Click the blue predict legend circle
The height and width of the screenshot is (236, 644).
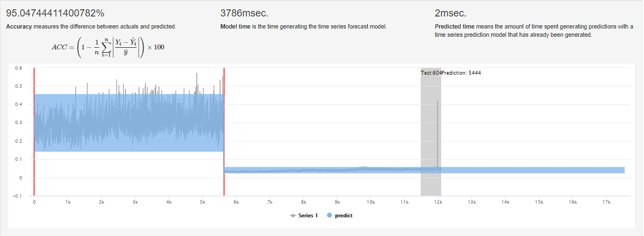(329, 215)
